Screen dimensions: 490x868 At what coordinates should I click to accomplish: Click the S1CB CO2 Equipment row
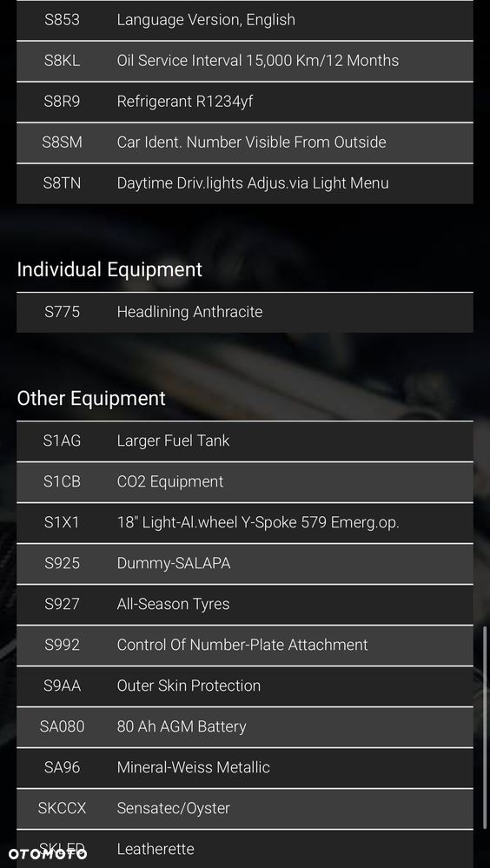[x=245, y=482]
